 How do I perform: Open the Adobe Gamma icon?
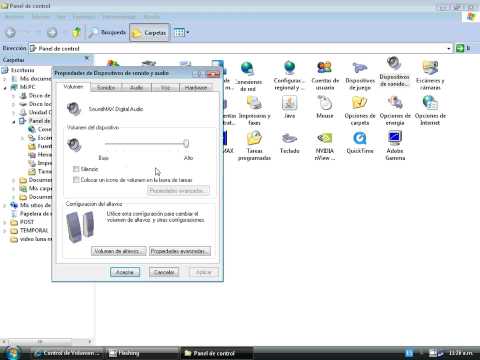[395, 145]
